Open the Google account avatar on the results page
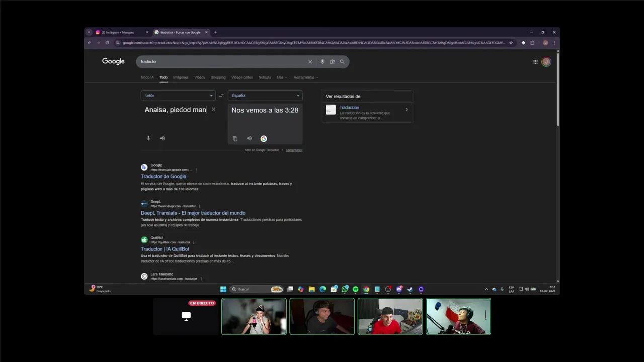 click(546, 62)
